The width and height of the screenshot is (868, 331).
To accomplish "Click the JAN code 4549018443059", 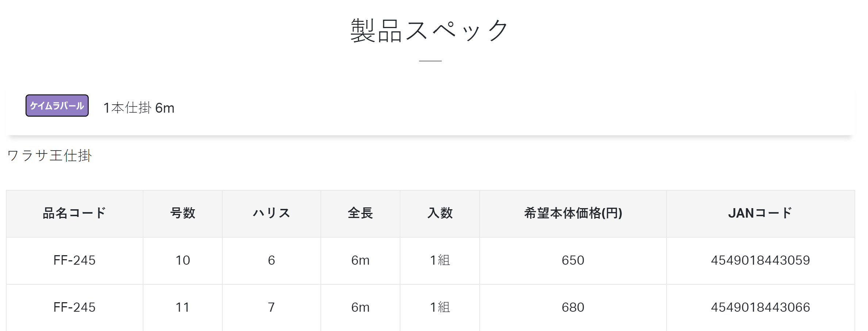I will point(761,261).
